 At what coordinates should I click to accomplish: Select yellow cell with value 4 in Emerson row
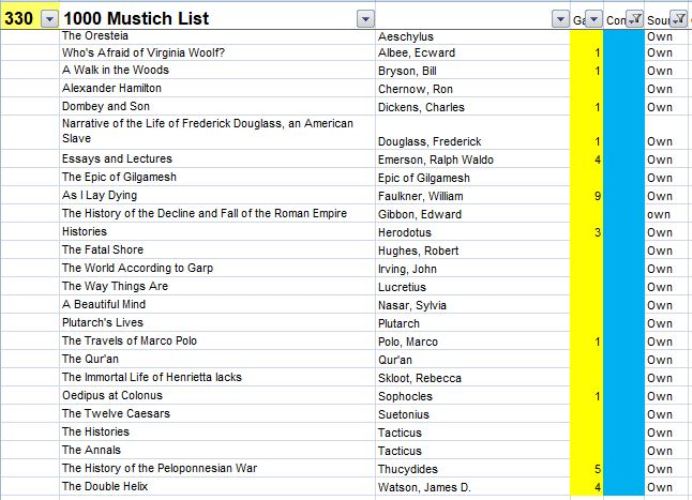(587, 158)
